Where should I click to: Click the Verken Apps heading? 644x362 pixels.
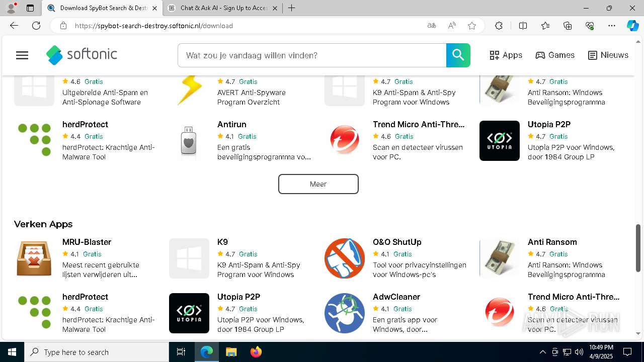point(43,224)
